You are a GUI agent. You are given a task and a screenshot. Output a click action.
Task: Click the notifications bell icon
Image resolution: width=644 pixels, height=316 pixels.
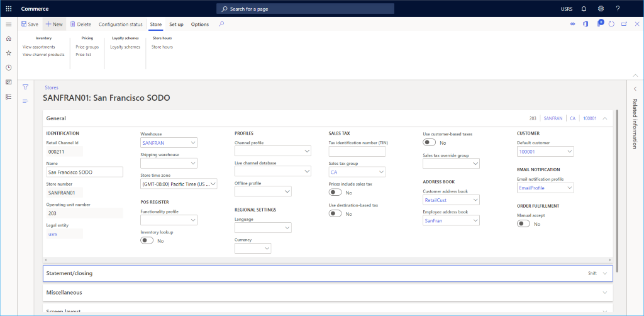click(x=584, y=8)
